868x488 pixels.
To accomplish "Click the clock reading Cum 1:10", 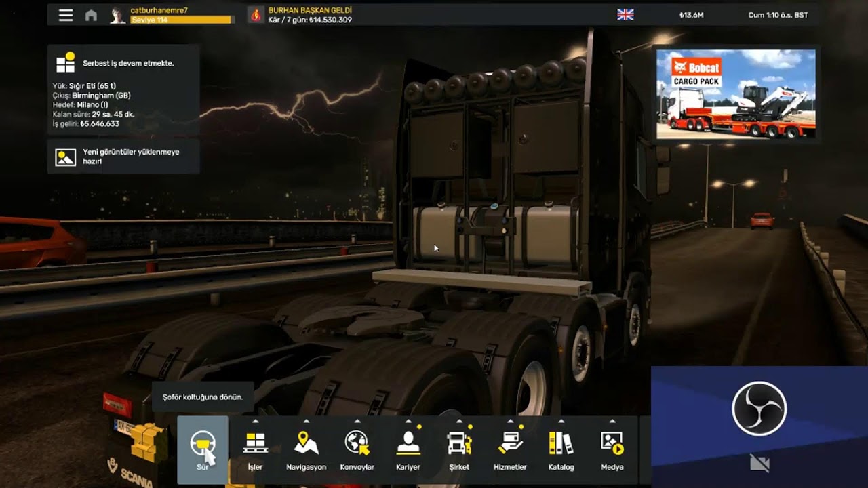I will 778,15.
